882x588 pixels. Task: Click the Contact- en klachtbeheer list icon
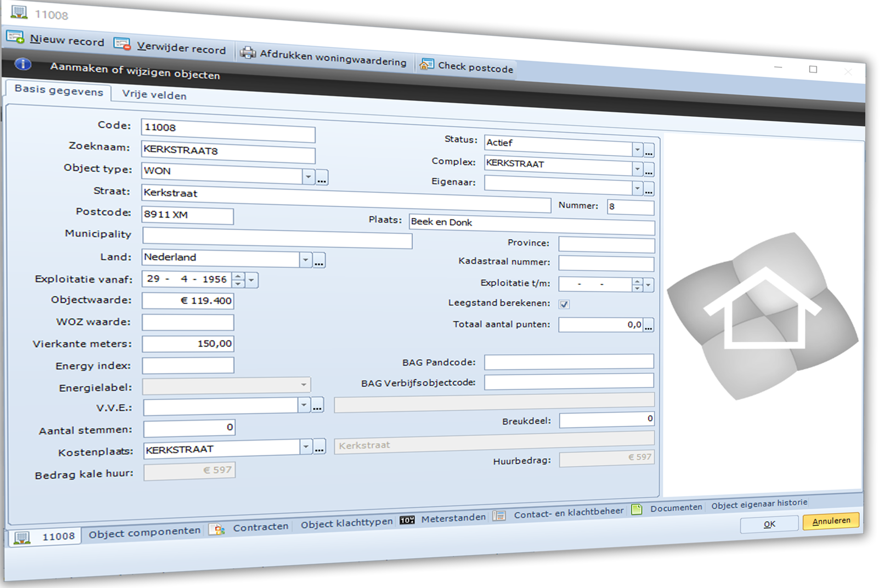499,516
